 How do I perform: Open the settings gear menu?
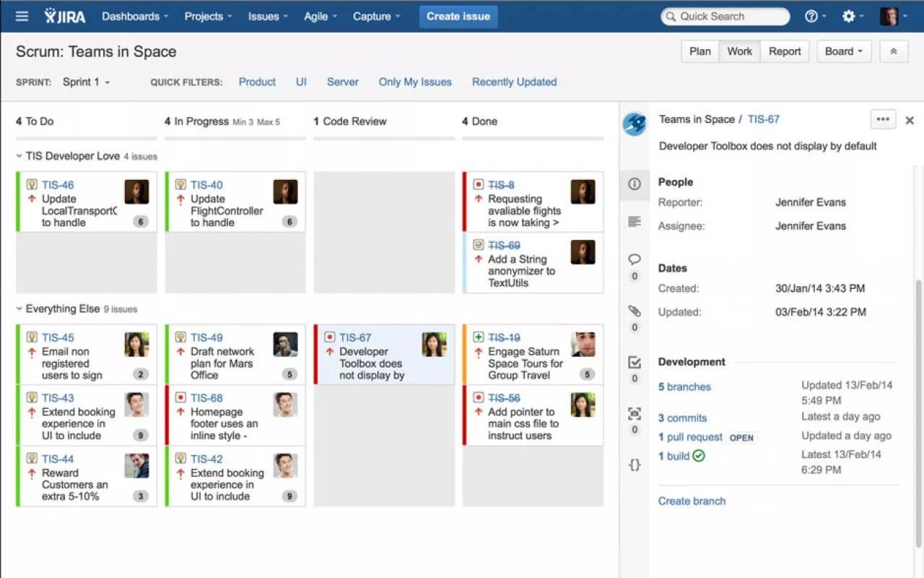tap(853, 16)
